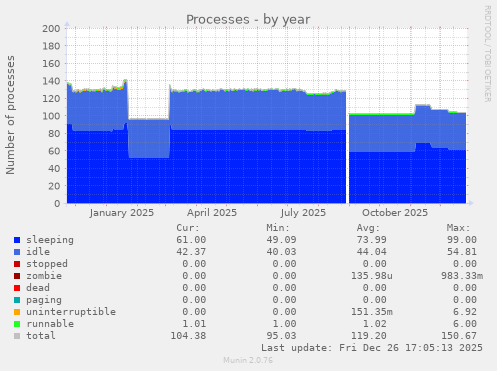497x371 pixels.
Task: Click the y-axis label 140
Action: [x=51, y=81]
